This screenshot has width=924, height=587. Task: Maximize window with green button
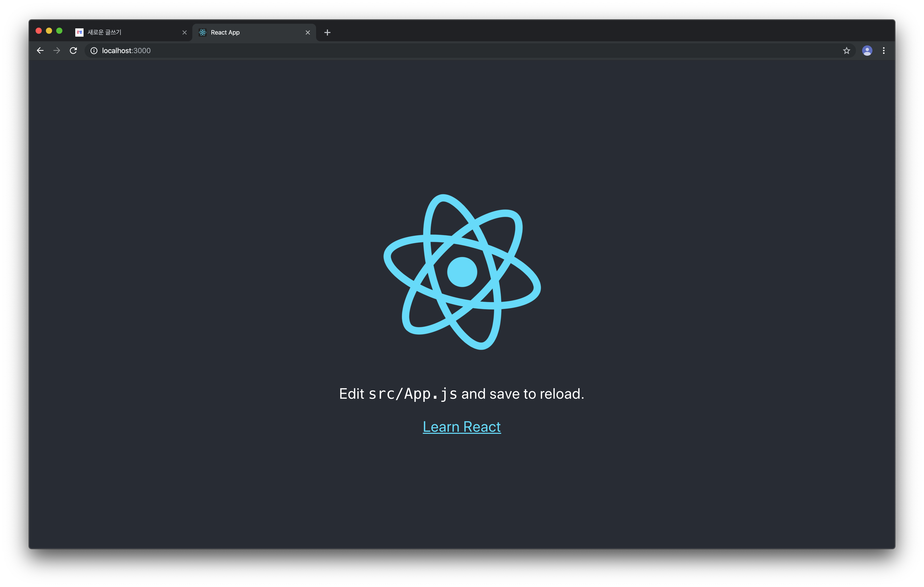tap(60, 31)
